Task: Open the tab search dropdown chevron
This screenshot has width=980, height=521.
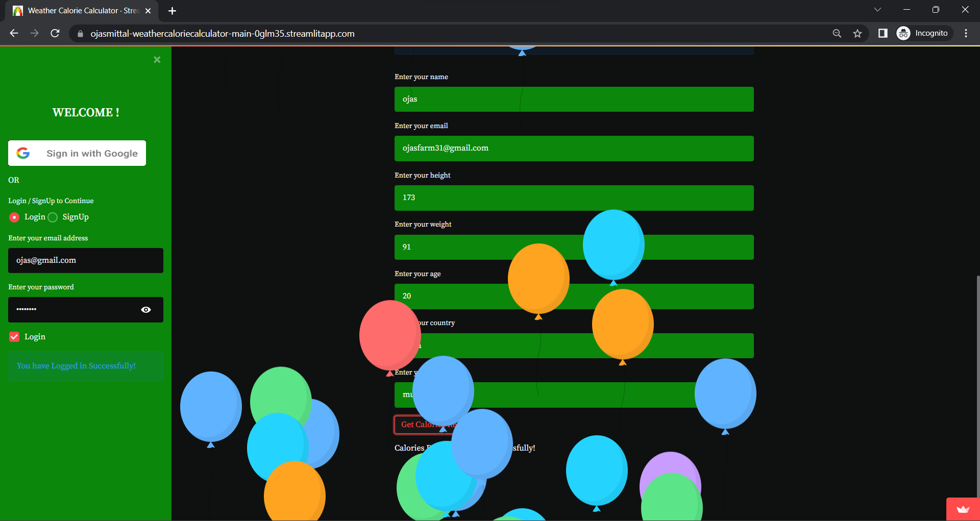Action: pyautogui.click(x=877, y=10)
